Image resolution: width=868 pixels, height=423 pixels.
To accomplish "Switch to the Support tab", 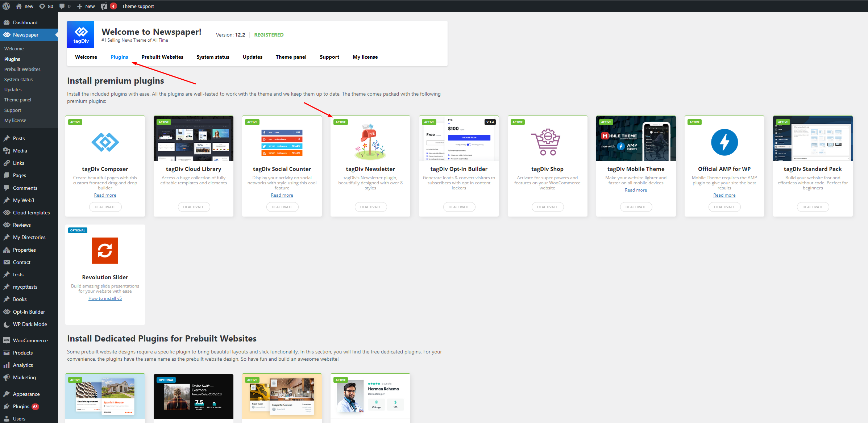I will pyautogui.click(x=329, y=57).
